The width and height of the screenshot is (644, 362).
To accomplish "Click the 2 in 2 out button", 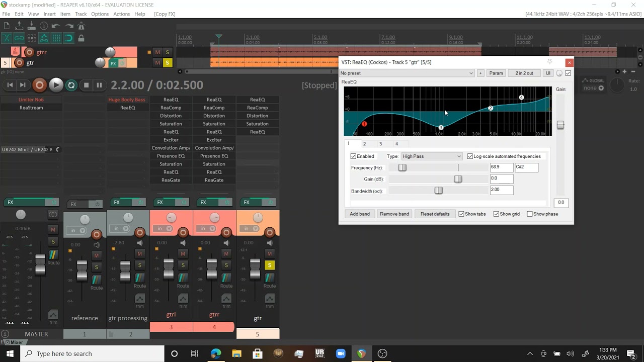I will (x=524, y=73).
